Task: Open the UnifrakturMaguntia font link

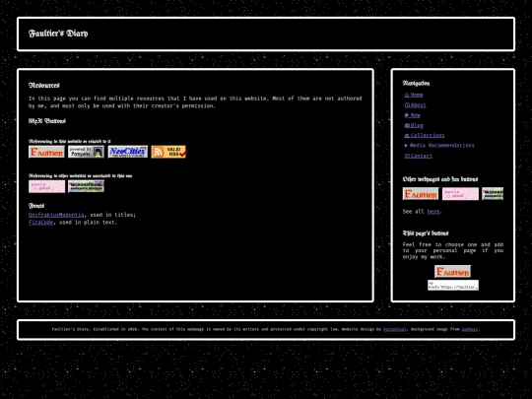Action: click(x=56, y=215)
